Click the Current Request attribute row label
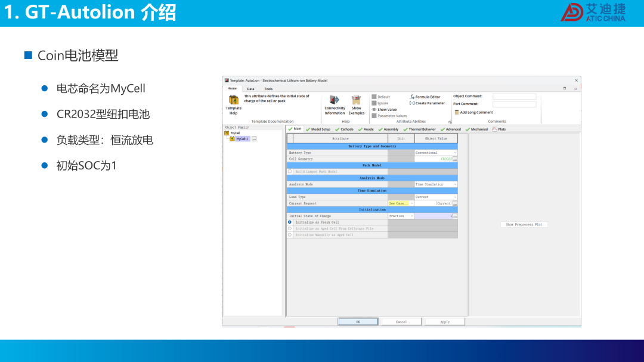Viewport: 644px width, 362px height. click(x=303, y=203)
